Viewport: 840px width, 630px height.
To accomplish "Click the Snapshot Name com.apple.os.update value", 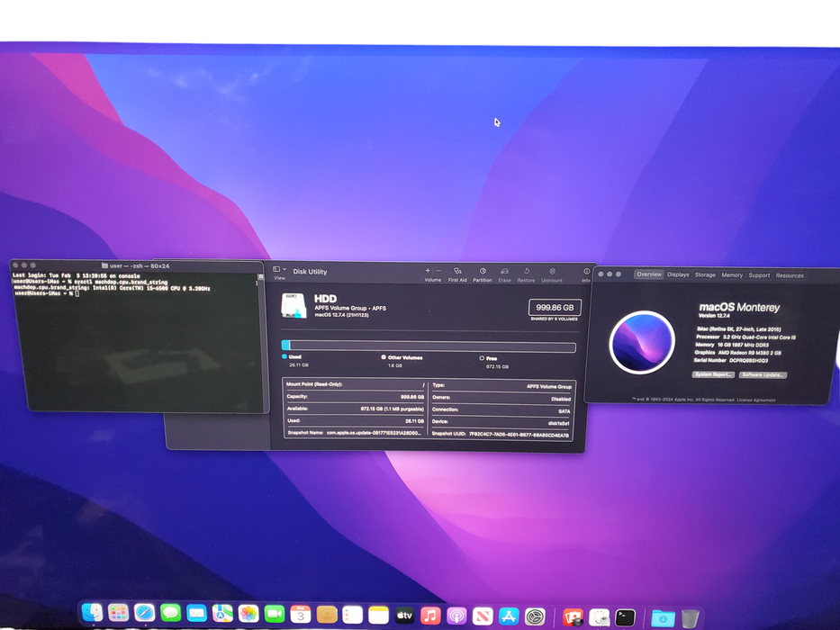I will pyautogui.click(x=374, y=433).
